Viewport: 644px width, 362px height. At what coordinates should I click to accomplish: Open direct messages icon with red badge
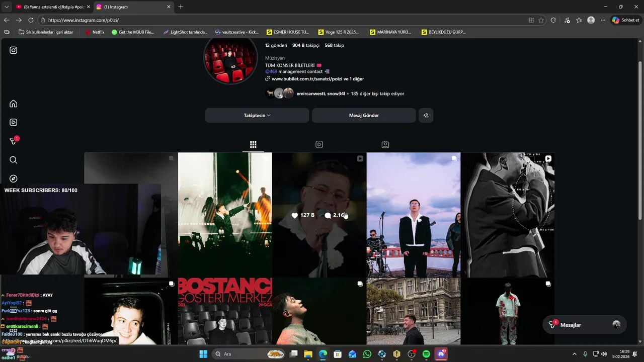[14, 141]
